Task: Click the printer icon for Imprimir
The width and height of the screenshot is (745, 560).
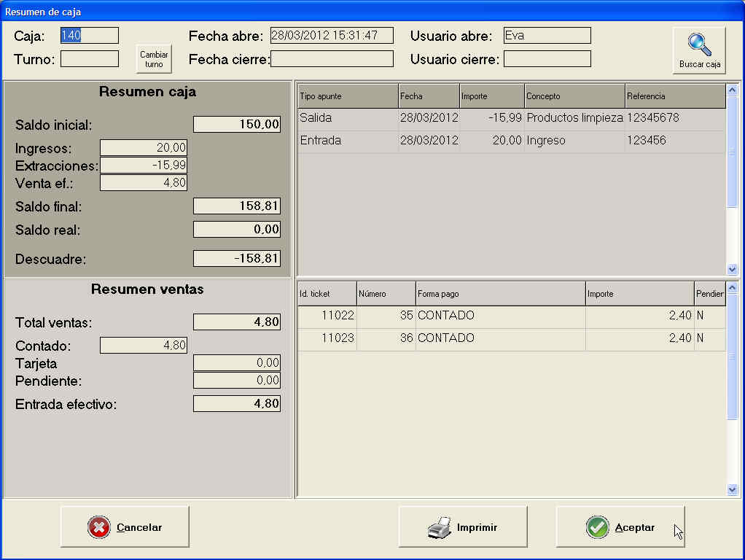Action: coord(440,527)
